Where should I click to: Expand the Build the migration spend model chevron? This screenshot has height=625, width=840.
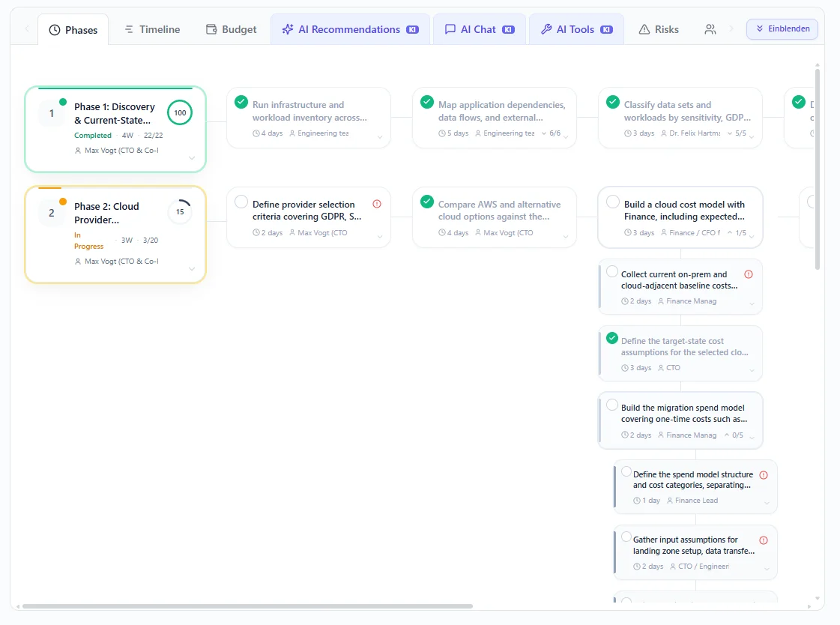(752, 438)
